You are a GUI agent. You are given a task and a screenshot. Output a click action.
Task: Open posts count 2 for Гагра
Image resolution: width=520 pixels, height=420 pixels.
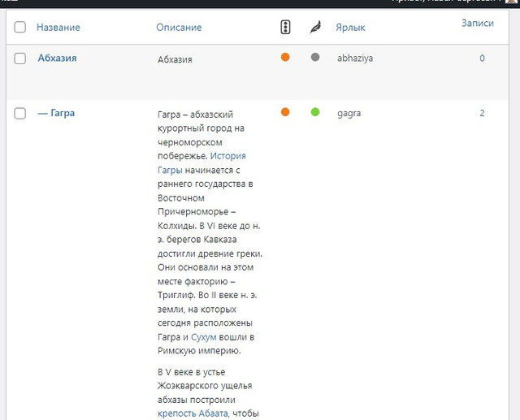click(x=482, y=114)
